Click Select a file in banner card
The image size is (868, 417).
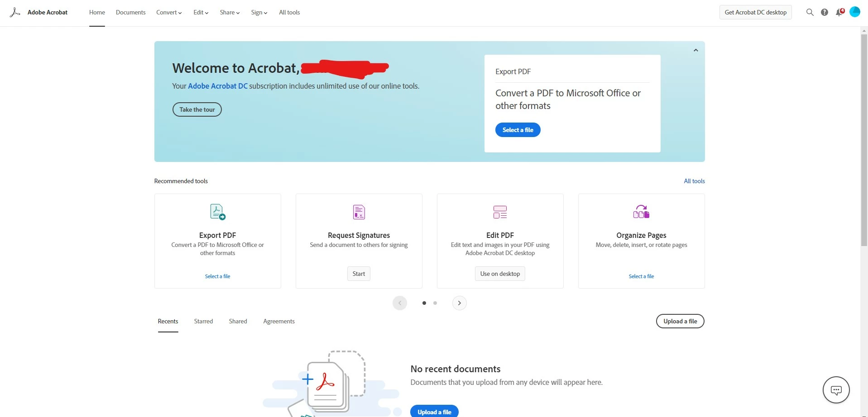(x=518, y=130)
